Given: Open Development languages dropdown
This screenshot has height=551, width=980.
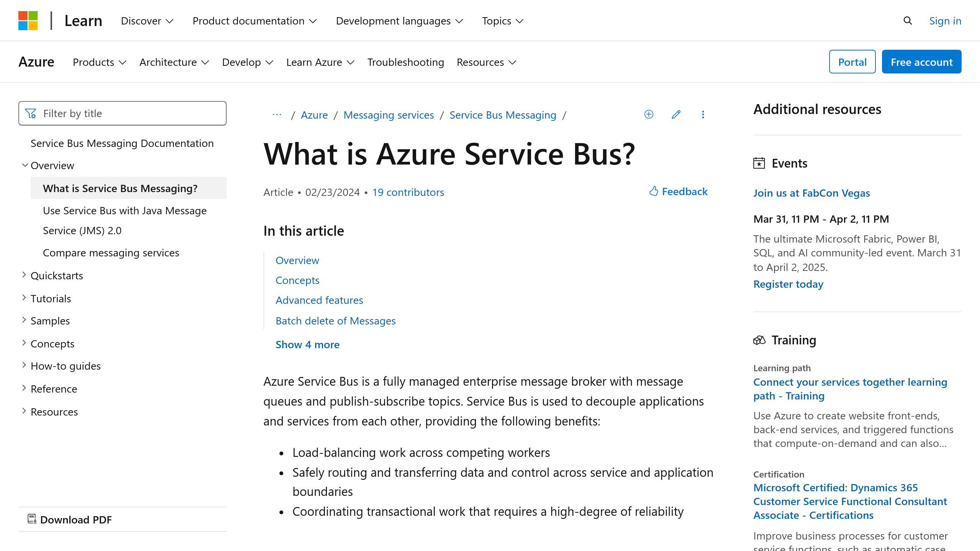Looking at the screenshot, I should (400, 21).
